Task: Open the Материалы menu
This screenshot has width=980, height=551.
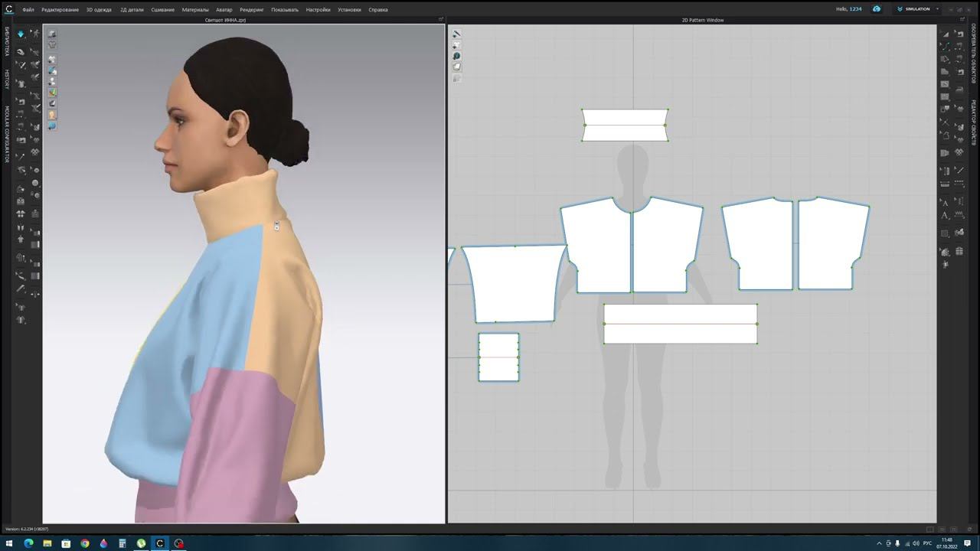Action: [195, 10]
